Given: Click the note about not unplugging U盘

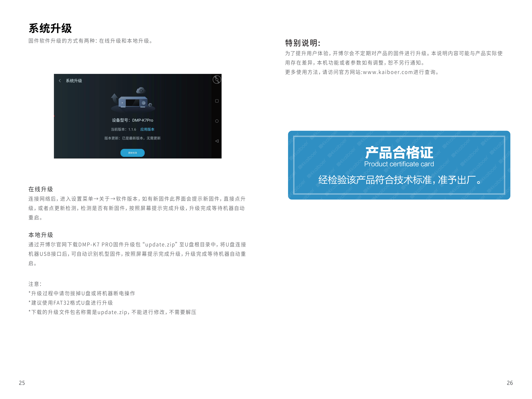Looking at the screenshot, I should coord(82,293).
